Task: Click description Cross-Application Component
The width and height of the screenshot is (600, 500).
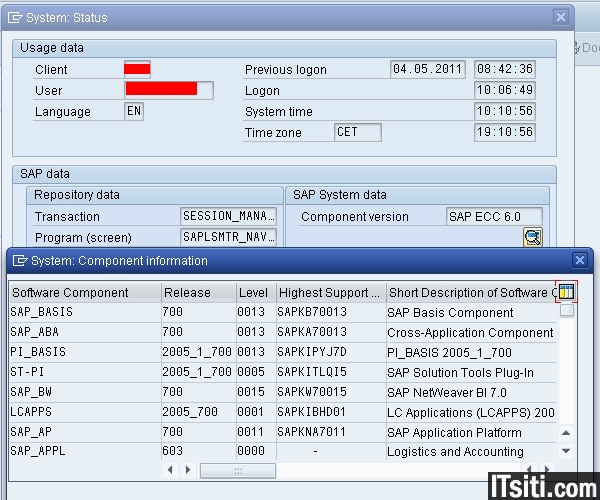Action: (470, 332)
